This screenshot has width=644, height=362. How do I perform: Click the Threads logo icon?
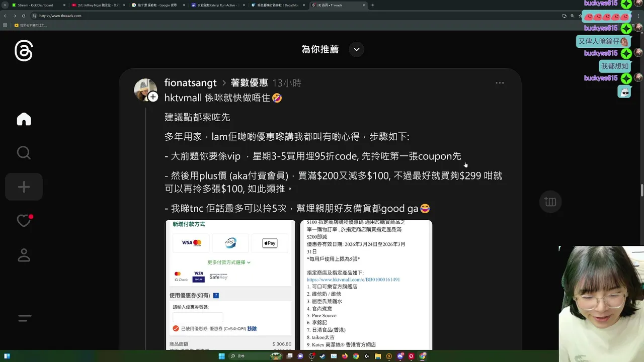tap(24, 51)
